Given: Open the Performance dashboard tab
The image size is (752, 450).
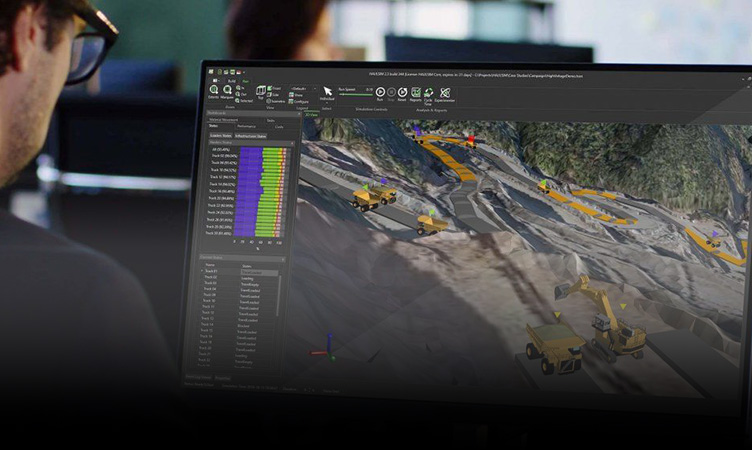Looking at the screenshot, I should pyautogui.click(x=247, y=126).
